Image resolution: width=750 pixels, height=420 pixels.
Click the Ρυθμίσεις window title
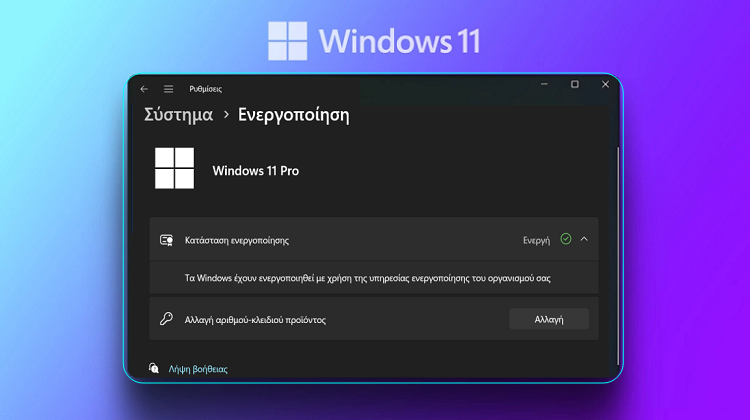[x=206, y=89]
